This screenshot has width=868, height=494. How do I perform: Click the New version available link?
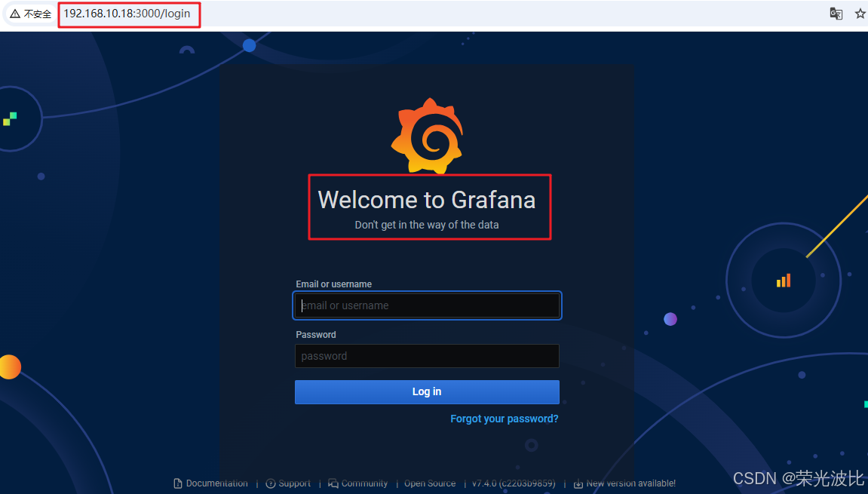point(631,483)
